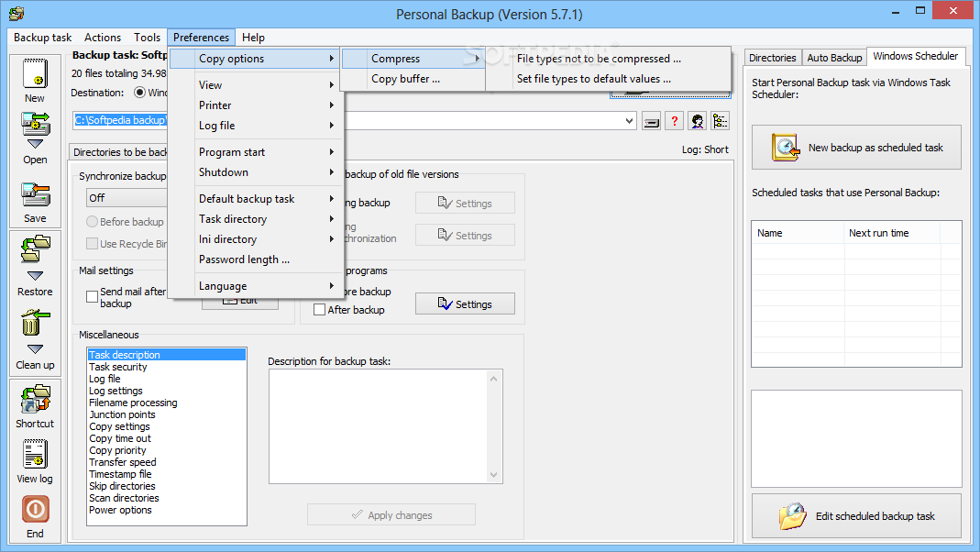
Task: Open the destination path dropdown arrow
Action: (x=629, y=121)
